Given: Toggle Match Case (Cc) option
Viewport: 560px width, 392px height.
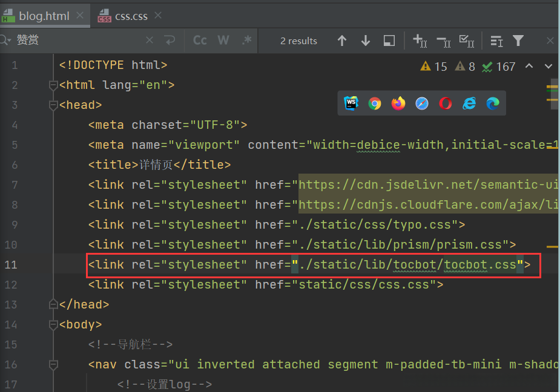Looking at the screenshot, I should (x=200, y=41).
